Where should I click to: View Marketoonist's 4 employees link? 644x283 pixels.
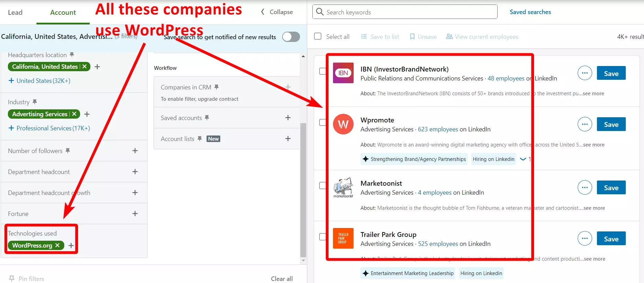click(435, 193)
